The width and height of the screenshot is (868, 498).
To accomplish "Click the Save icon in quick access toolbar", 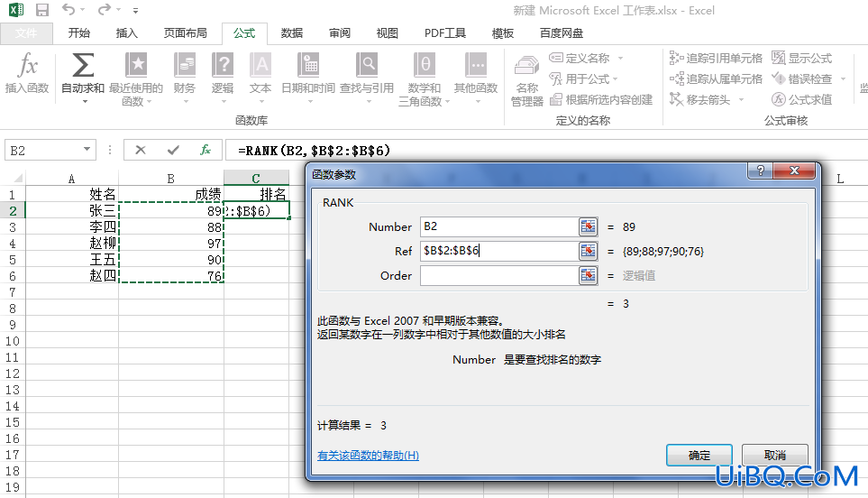I will (x=42, y=10).
